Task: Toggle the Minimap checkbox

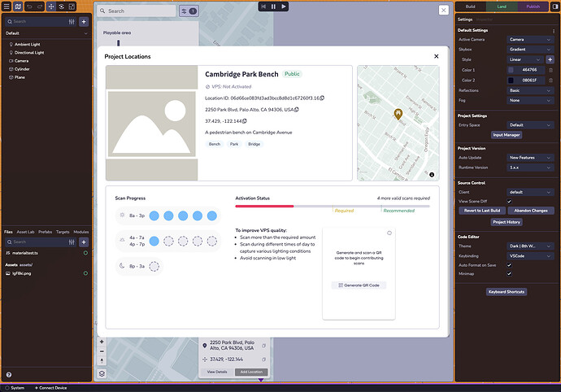Action: 509,274
